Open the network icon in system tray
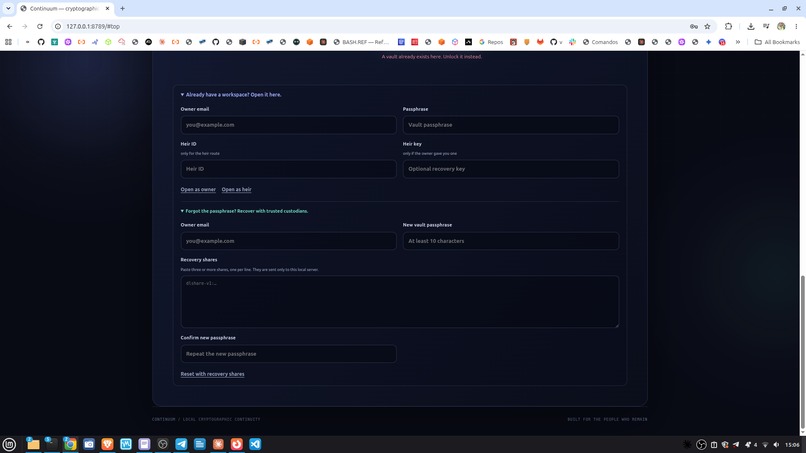Screen dimensions: 806x453 coord(765,445)
